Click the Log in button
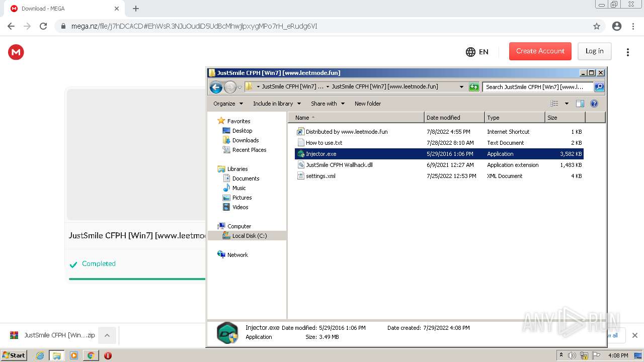Image resolution: width=644 pixels, height=362 pixels. point(594,51)
